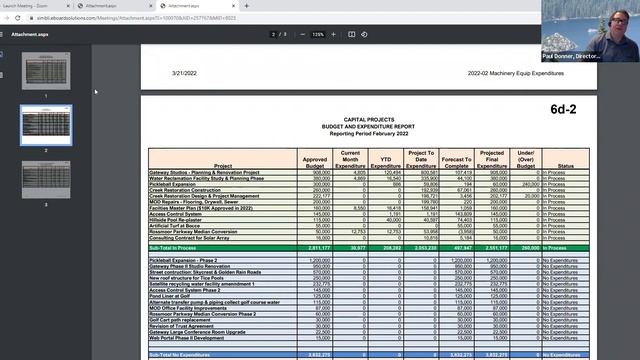Viewport: 640px width, 360px height.
Task: Edit the current page number field
Action: [x=273, y=35]
